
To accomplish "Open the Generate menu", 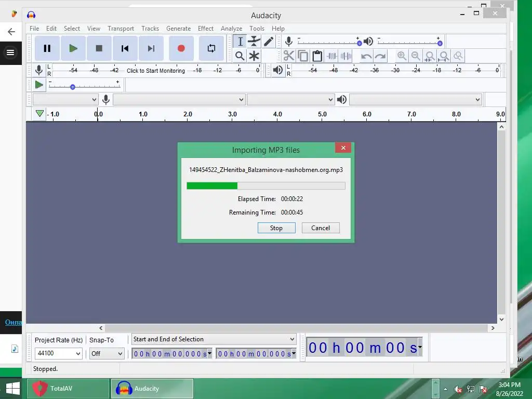I will 179,29.
